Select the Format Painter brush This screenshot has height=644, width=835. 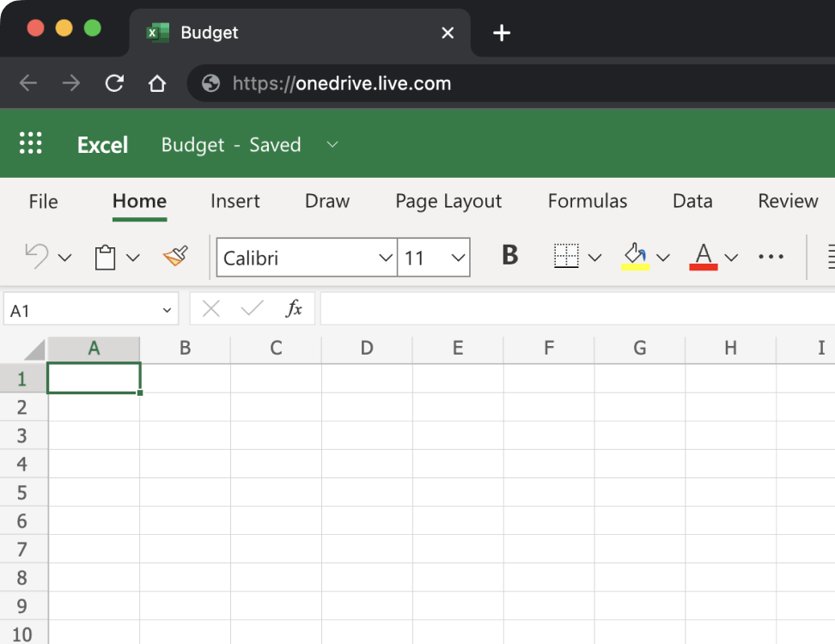[176, 256]
